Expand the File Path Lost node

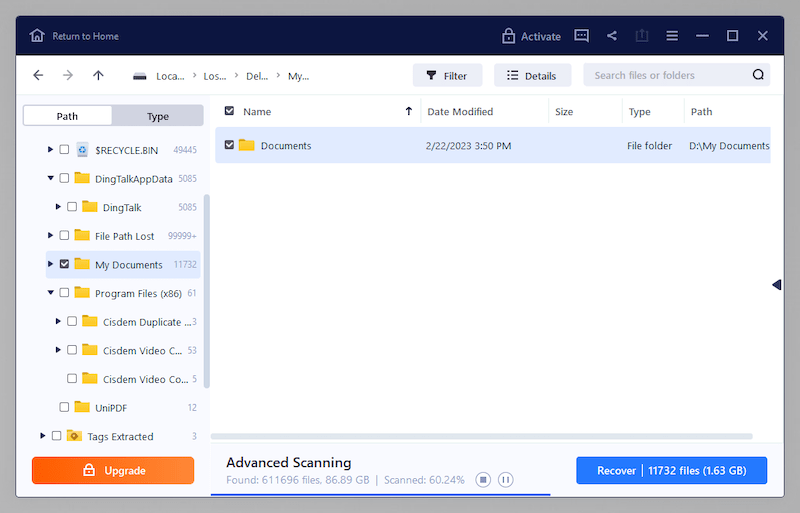coord(50,235)
